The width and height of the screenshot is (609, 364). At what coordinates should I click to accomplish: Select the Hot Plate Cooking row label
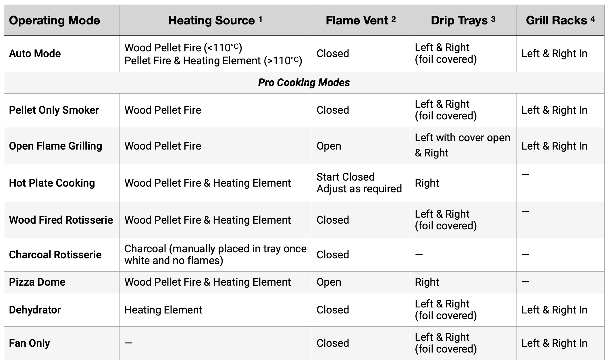(x=52, y=183)
